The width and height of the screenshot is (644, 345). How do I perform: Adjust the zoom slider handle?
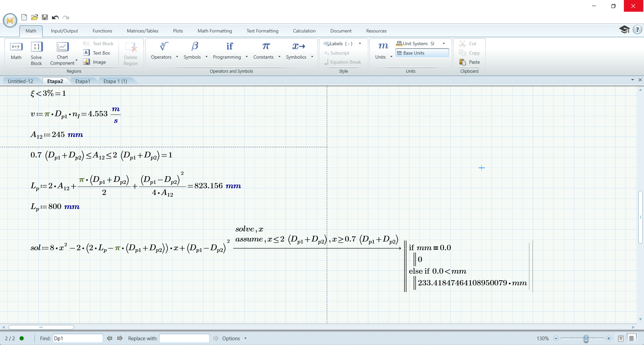point(586,338)
